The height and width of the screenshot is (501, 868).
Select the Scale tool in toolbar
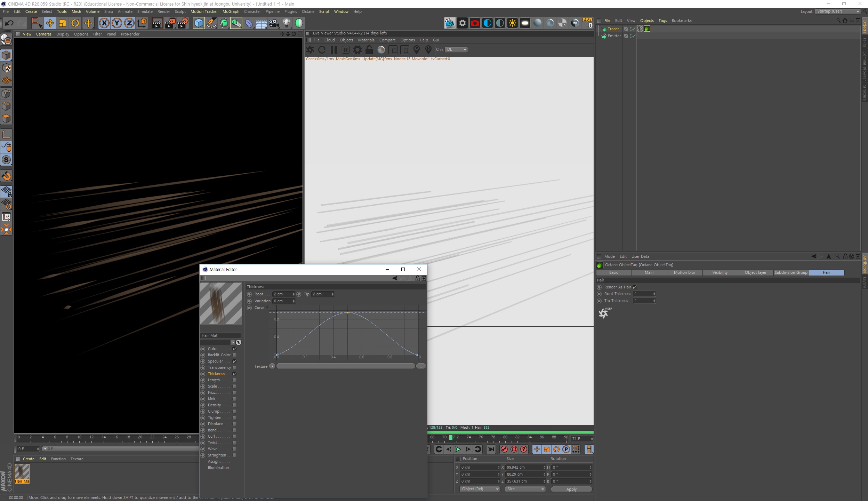pyautogui.click(x=63, y=23)
